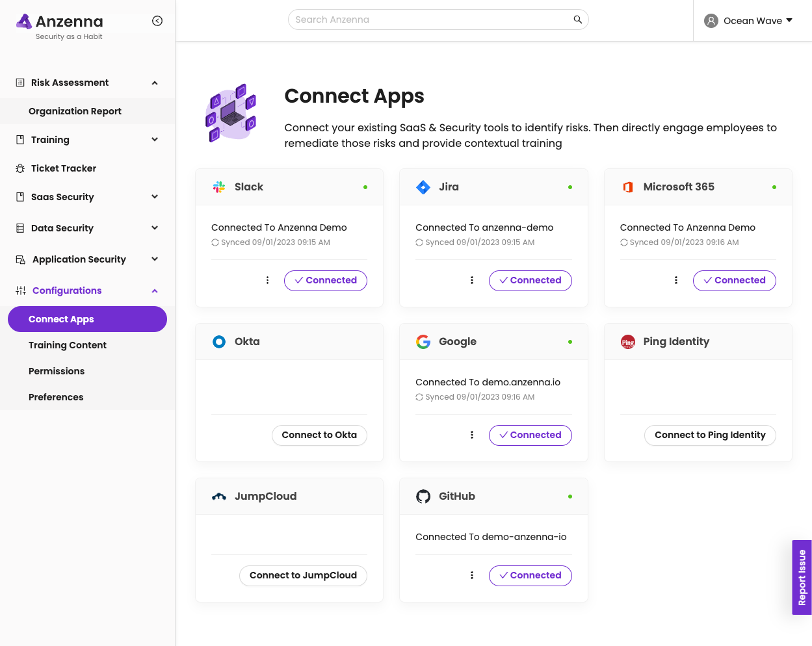812x646 pixels.
Task: Click the Connected button on Google card
Action: point(530,435)
